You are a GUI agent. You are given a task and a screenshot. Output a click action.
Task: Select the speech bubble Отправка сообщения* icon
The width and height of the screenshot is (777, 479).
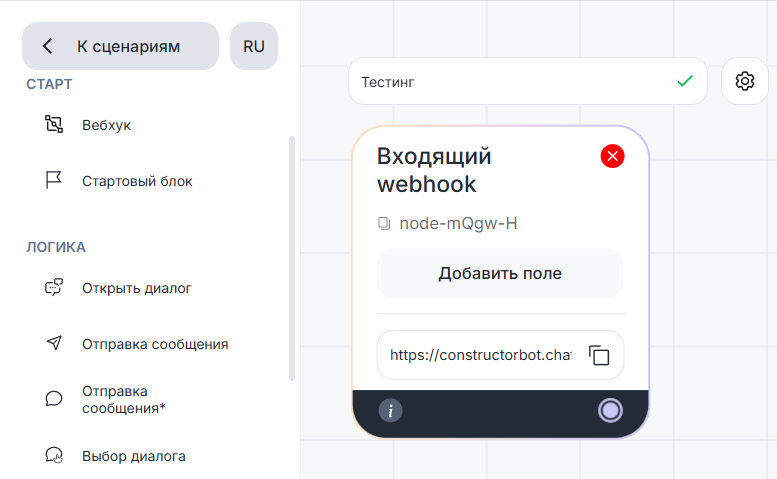coord(54,399)
